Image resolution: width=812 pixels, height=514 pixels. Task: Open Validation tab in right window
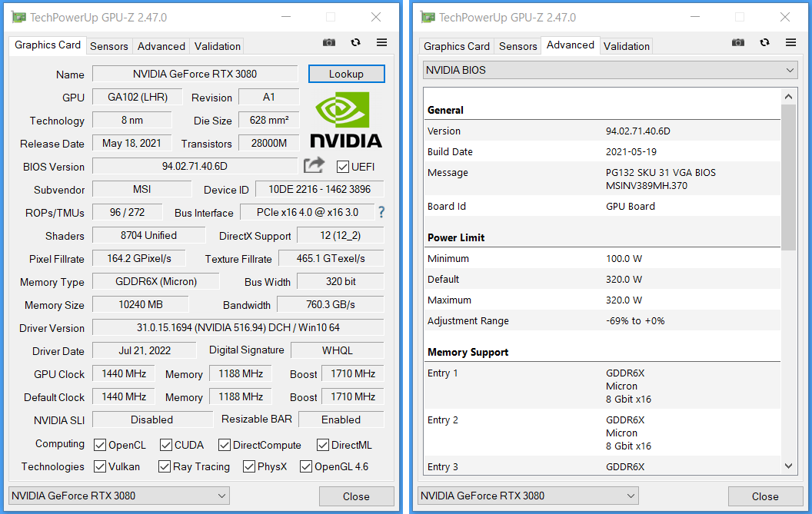[626, 46]
